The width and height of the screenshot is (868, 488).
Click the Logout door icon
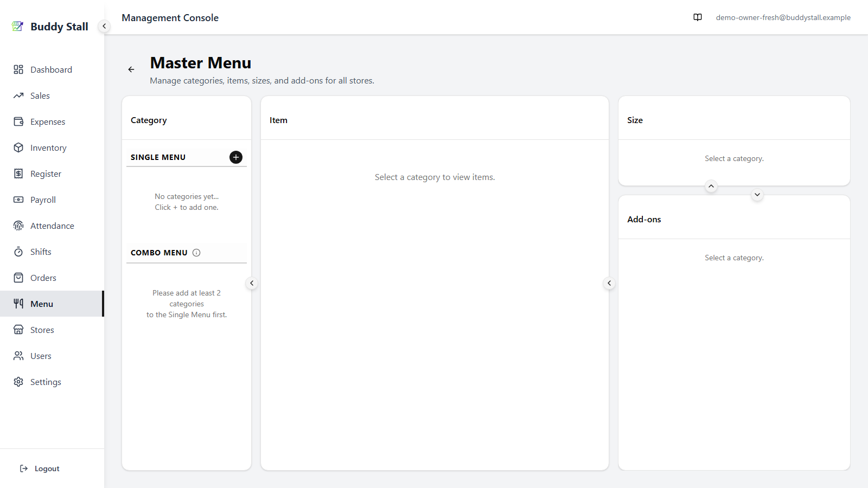click(x=24, y=468)
